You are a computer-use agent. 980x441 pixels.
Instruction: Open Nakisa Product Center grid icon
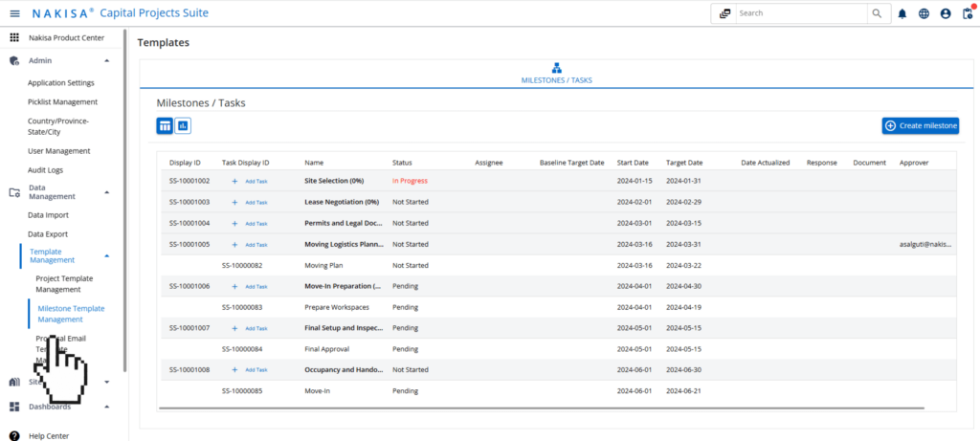[x=14, y=37]
